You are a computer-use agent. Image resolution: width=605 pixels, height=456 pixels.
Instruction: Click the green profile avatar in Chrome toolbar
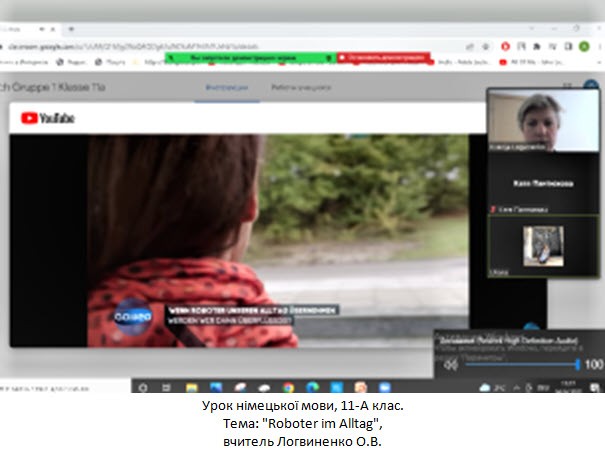coord(583,46)
